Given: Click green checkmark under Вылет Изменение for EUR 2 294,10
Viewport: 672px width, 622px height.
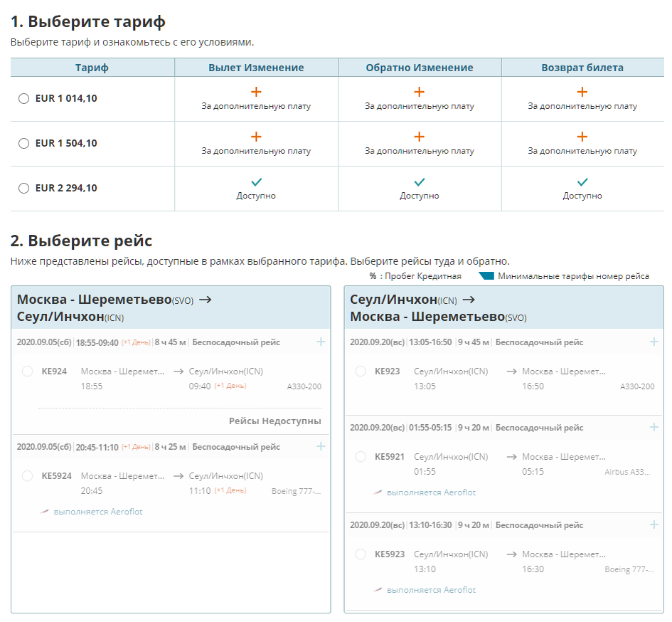Looking at the screenshot, I should pos(256,182).
